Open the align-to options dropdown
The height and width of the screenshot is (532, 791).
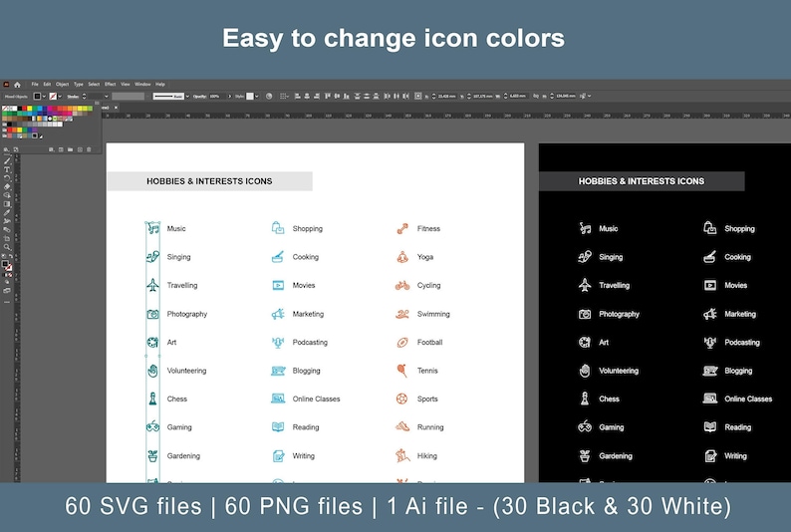[285, 96]
